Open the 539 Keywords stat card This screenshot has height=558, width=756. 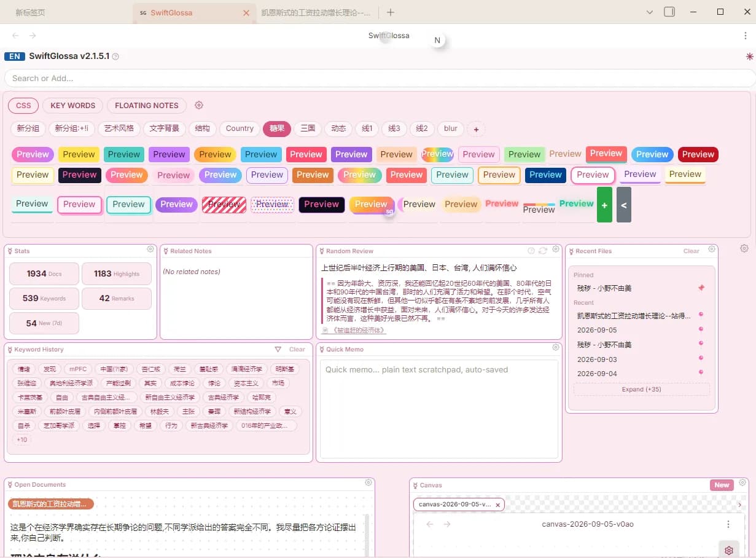point(44,298)
